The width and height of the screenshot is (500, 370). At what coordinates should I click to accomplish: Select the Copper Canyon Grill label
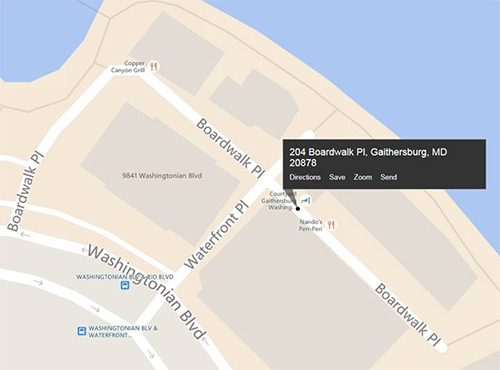tap(129, 67)
